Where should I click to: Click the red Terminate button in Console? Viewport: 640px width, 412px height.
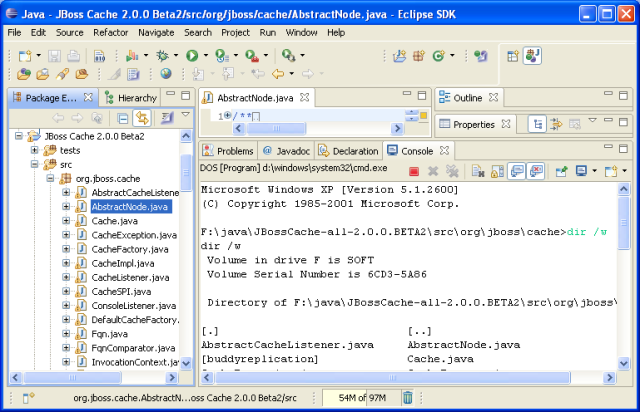(x=414, y=171)
